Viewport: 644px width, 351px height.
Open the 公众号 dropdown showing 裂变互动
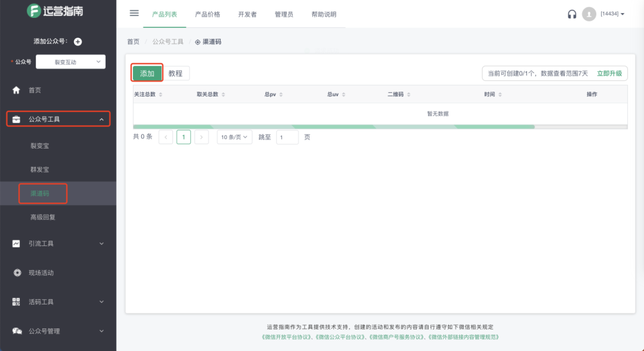point(70,61)
